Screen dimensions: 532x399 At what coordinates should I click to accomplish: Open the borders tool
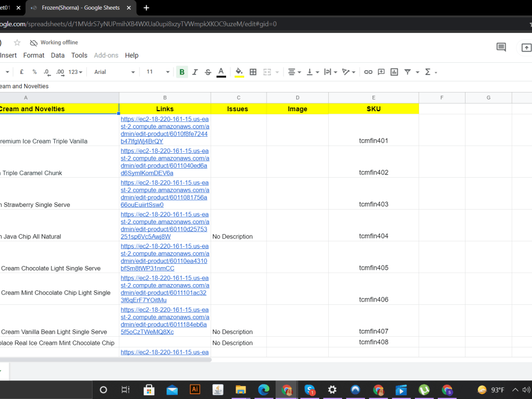click(253, 72)
